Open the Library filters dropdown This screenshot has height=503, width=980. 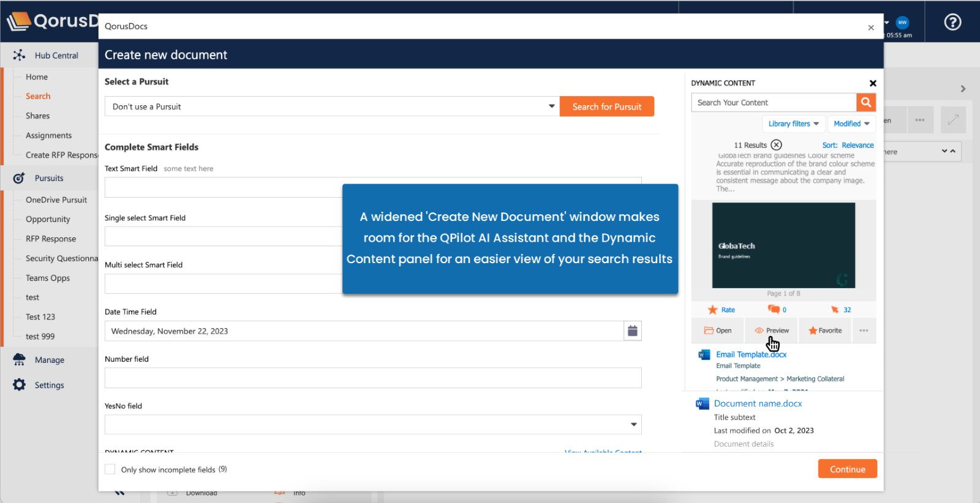(794, 124)
